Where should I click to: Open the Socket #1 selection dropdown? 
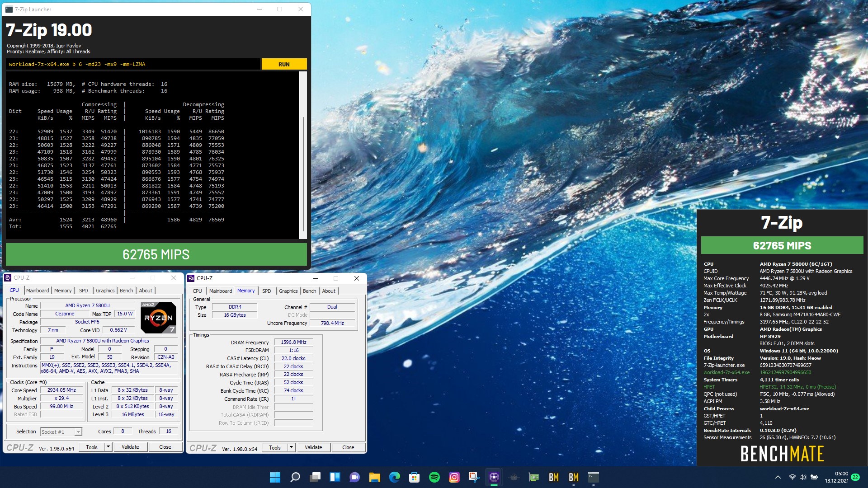(61, 432)
